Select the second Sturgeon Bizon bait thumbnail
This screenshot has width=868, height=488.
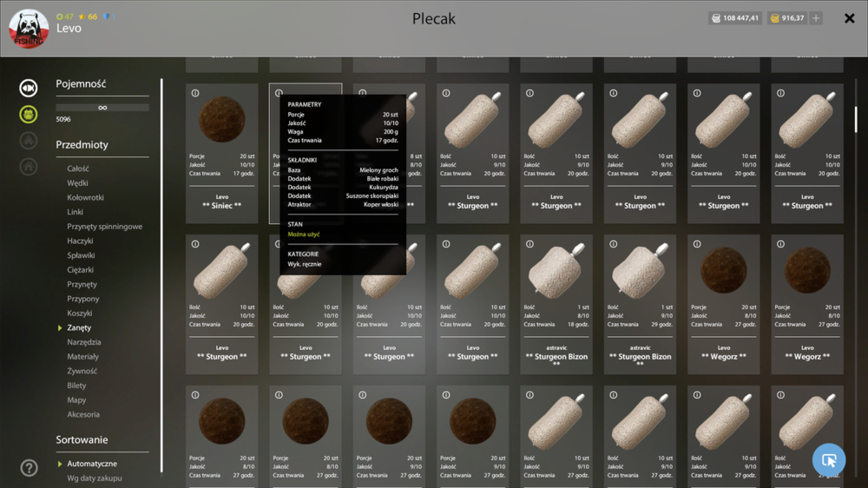point(640,270)
